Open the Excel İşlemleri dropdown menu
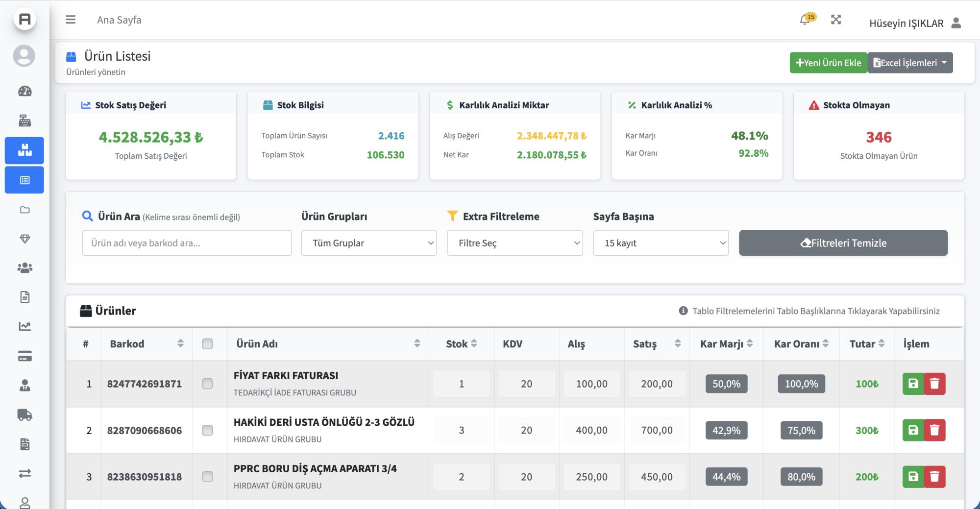This screenshot has width=980, height=509. [910, 63]
